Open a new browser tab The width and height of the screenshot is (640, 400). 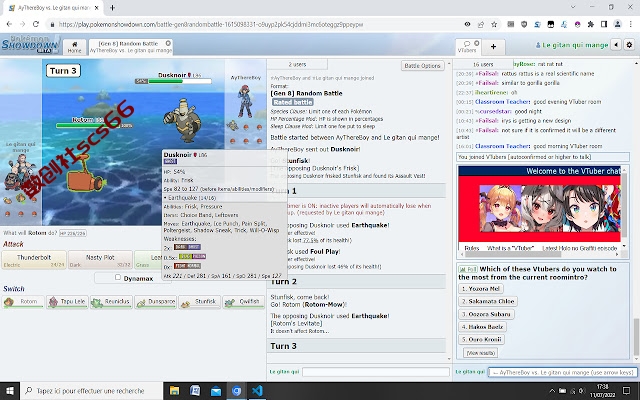[112, 7]
